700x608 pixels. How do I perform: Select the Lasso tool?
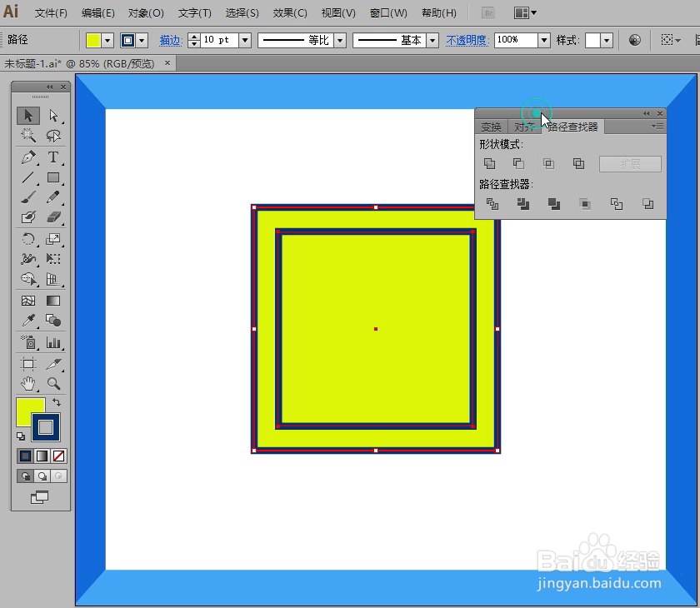53,135
